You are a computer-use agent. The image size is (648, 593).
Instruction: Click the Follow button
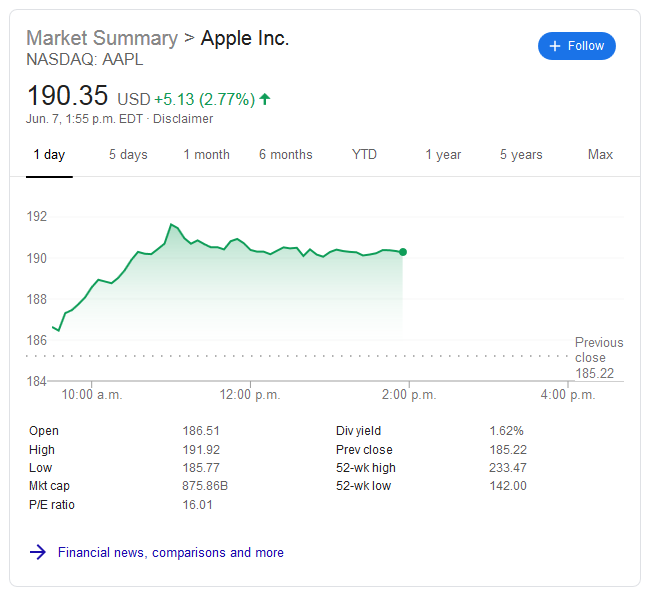point(577,46)
